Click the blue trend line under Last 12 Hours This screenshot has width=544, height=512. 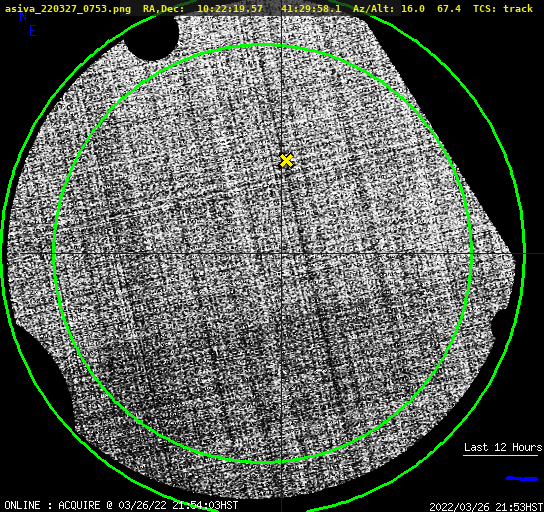(x=522, y=478)
